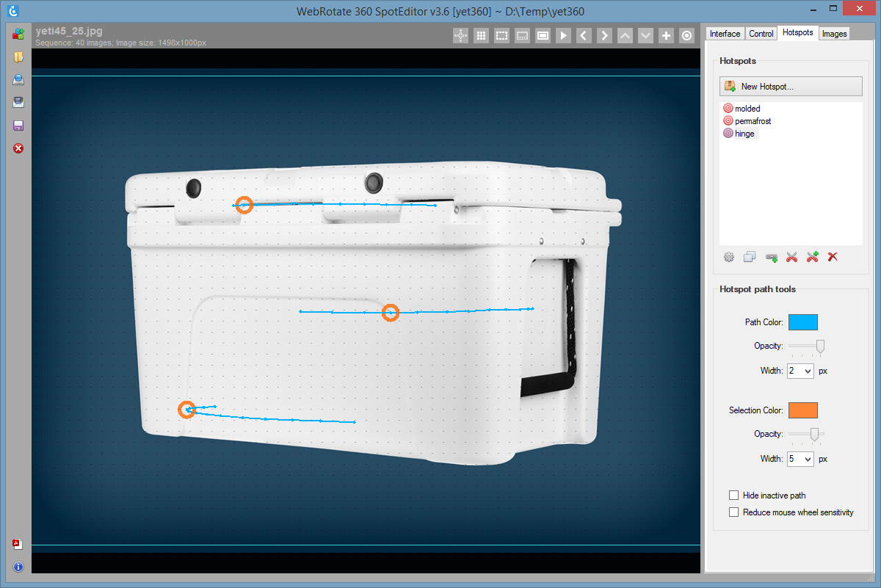Image resolution: width=881 pixels, height=588 pixels.
Task: Click the Selection Color Opacity slider handle
Action: click(x=814, y=435)
